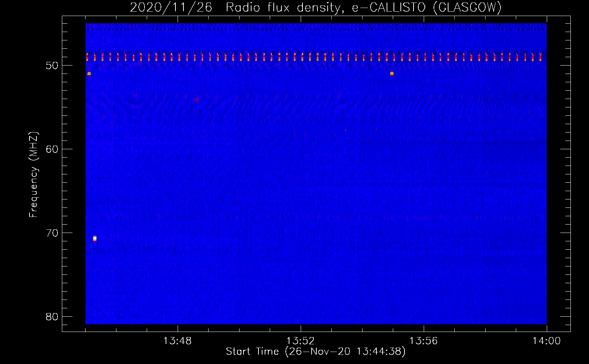The width and height of the screenshot is (589, 364).
Task: Click the last red pulse in the 49 MHz band
Action: (x=540, y=58)
